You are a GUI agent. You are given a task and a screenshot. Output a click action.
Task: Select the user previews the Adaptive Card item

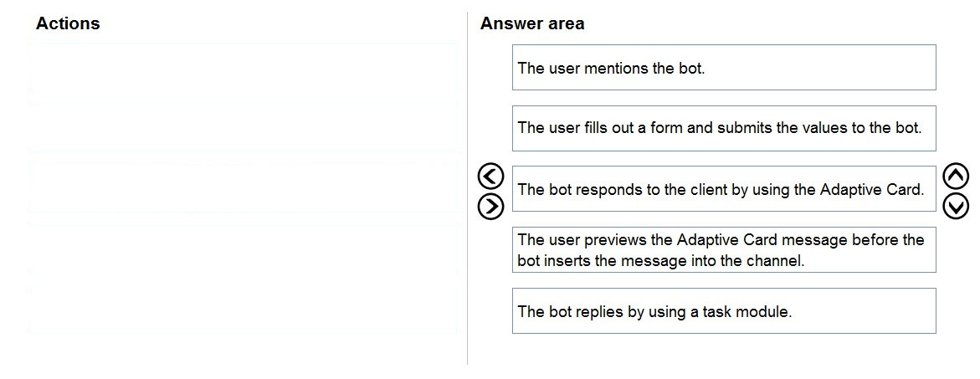coord(724,250)
